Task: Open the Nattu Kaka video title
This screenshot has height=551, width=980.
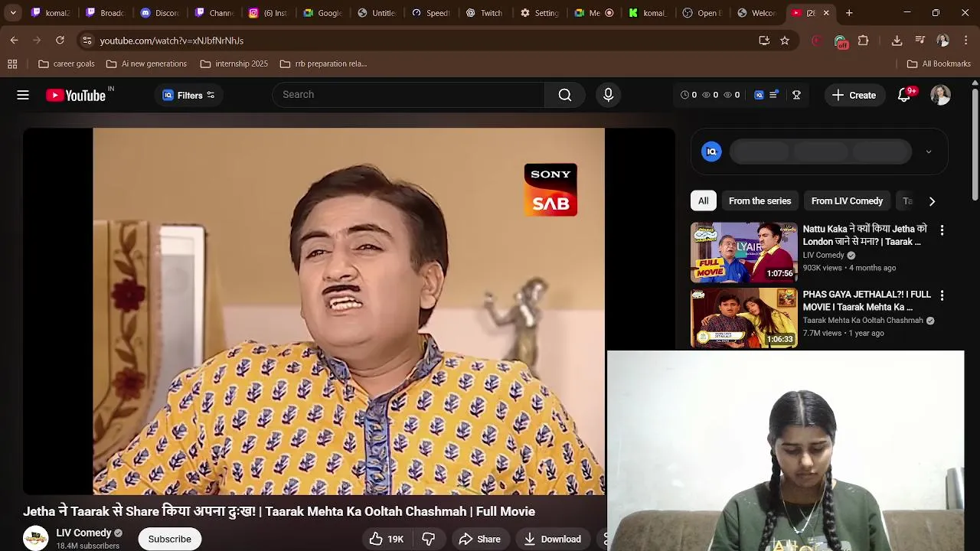Action: tap(865, 235)
